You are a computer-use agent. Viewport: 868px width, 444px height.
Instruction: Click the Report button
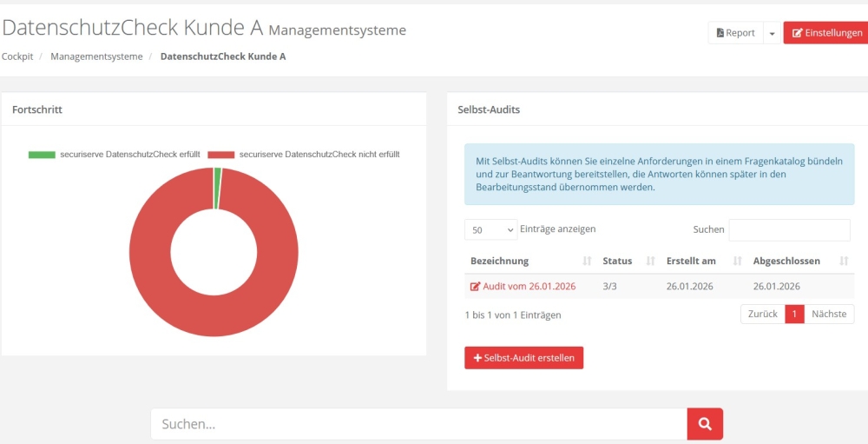click(x=735, y=33)
